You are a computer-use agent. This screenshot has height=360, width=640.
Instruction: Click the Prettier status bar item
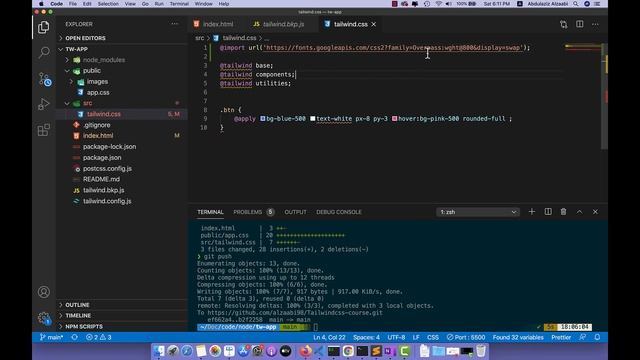coord(561,337)
